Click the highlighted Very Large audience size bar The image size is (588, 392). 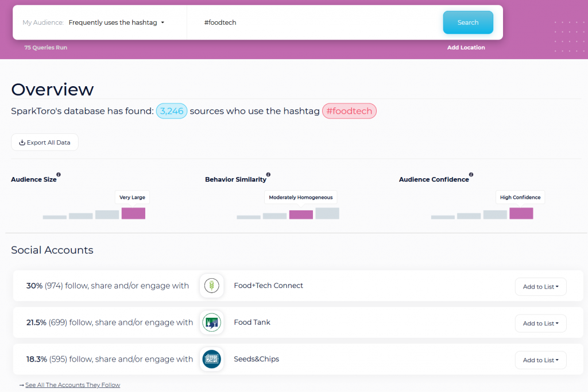(133, 213)
